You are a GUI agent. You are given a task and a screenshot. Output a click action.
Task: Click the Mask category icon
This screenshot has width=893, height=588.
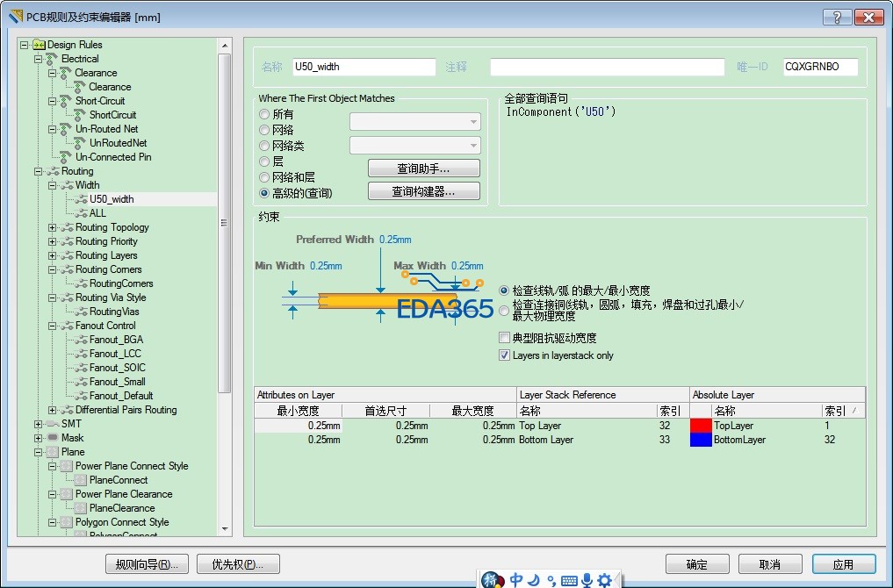pos(53,438)
